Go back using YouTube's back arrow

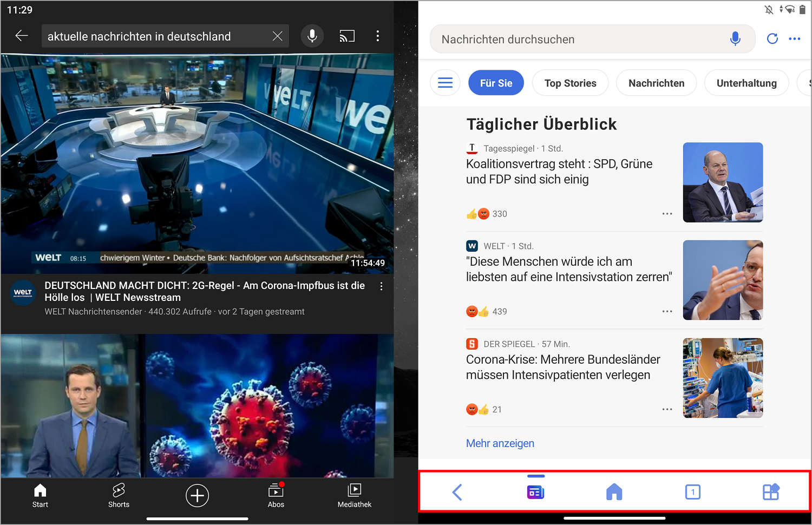click(x=22, y=36)
